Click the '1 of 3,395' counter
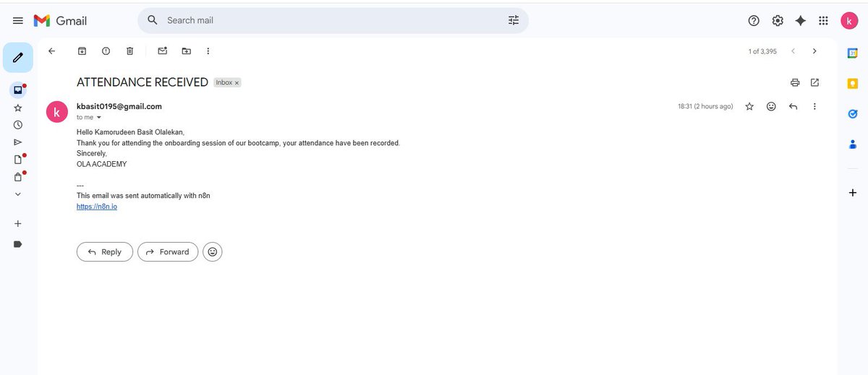Screen dimensions: 868x375 point(762,51)
